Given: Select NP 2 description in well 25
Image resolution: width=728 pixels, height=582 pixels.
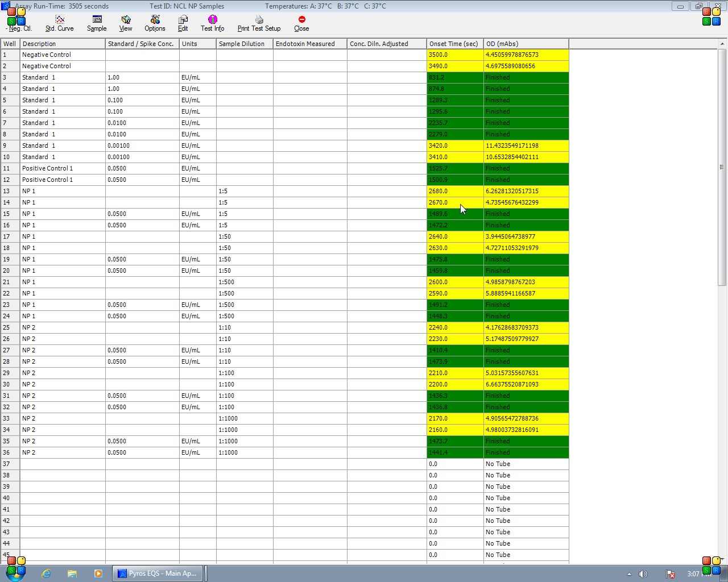Looking at the screenshot, I should click(63, 327).
